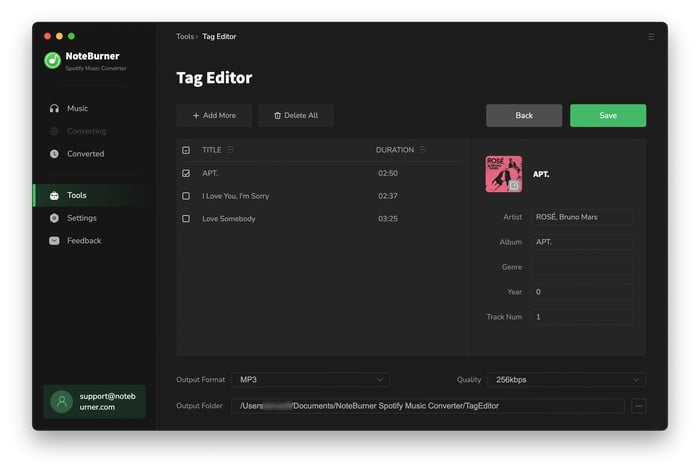
Task: Select the Love Somebody track title
Action: [229, 219]
